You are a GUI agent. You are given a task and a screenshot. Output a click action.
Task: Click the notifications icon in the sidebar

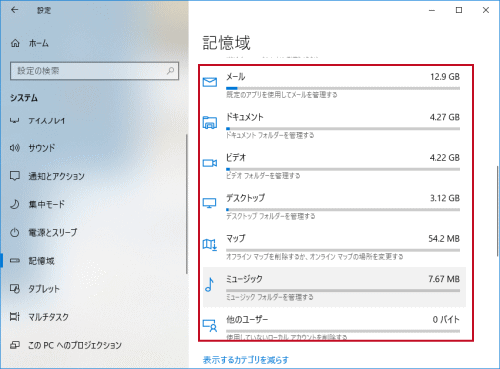(x=15, y=176)
